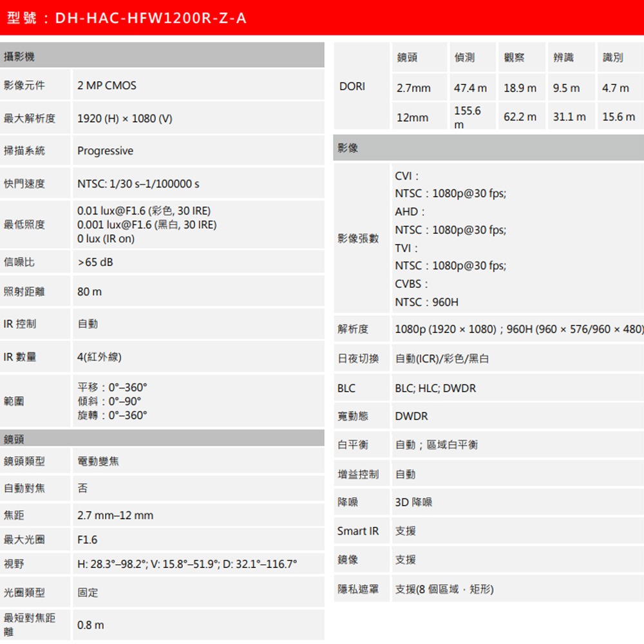Image resolution: width=644 pixels, height=644 pixels.
Task: Click the DWDR wide dynamic value
Action: [410, 416]
